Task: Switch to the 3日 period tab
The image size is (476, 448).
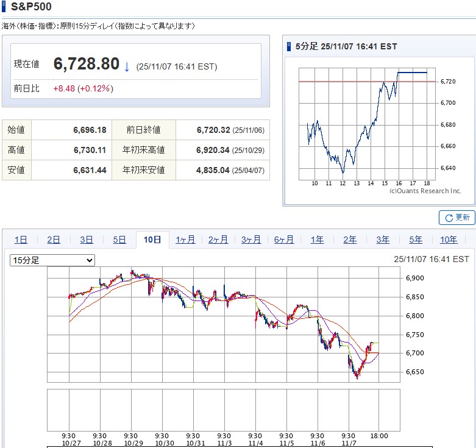Action: point(87,240)
